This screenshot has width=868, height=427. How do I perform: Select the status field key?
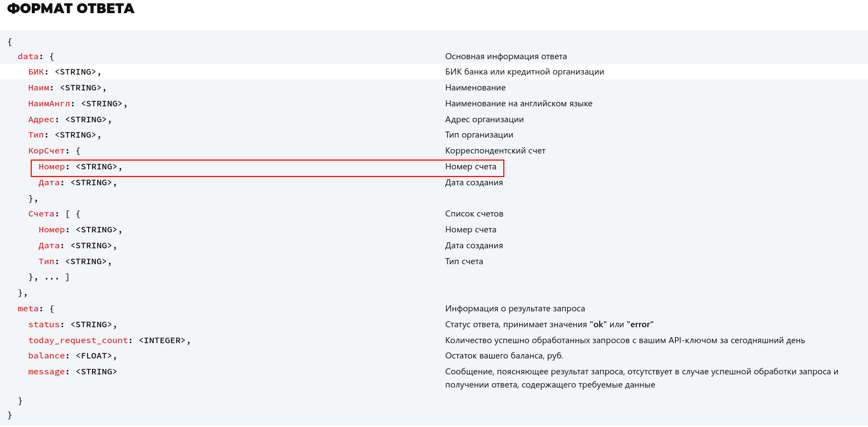coord(44,324)
